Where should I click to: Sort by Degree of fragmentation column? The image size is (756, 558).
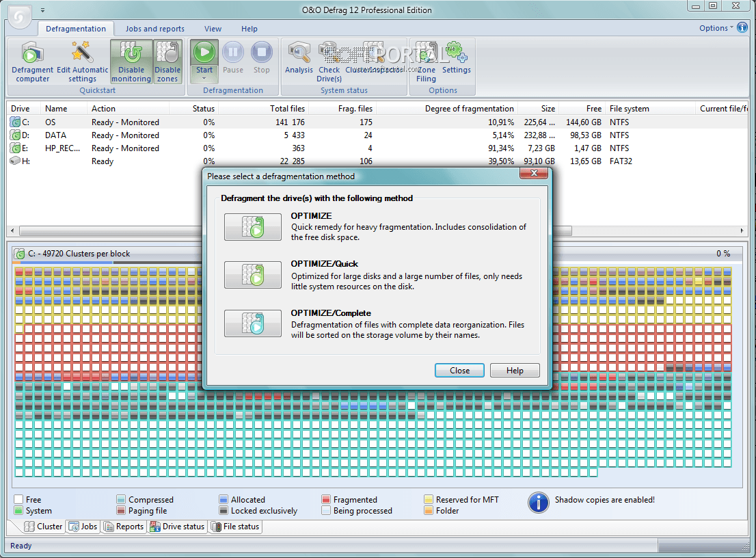(x=448, y=109)
